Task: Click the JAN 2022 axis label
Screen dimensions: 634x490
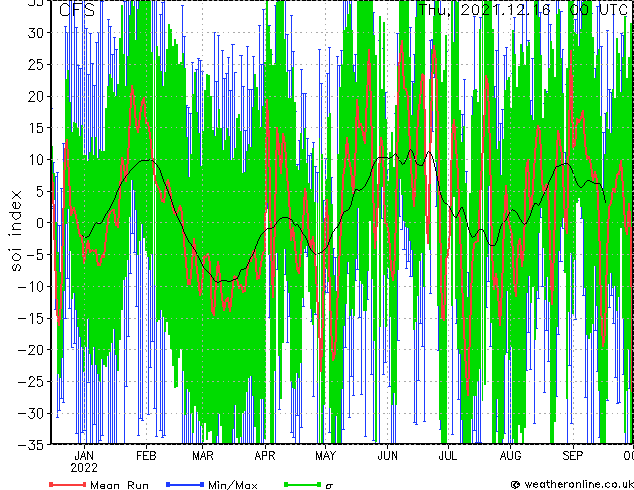Action: (84, 462)
